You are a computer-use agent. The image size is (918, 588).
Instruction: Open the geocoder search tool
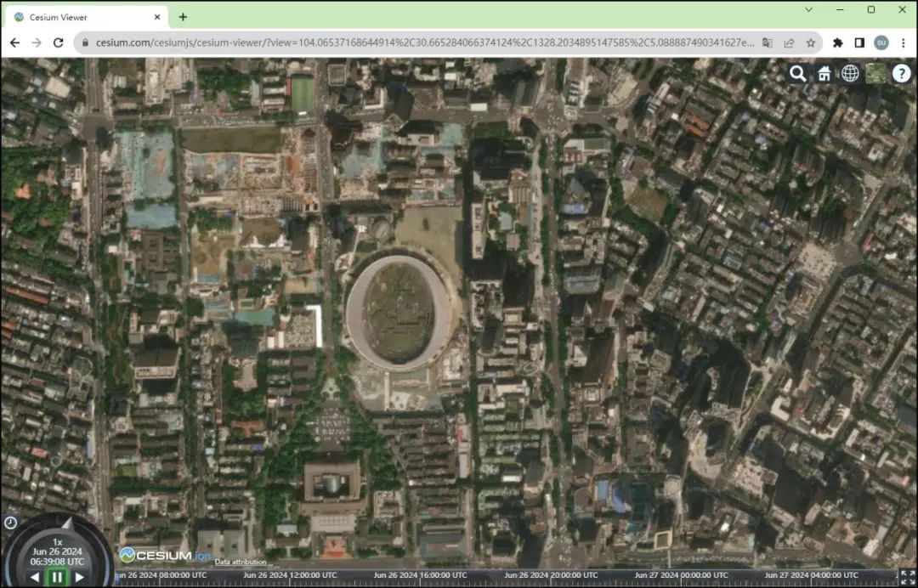coord(797,73)
